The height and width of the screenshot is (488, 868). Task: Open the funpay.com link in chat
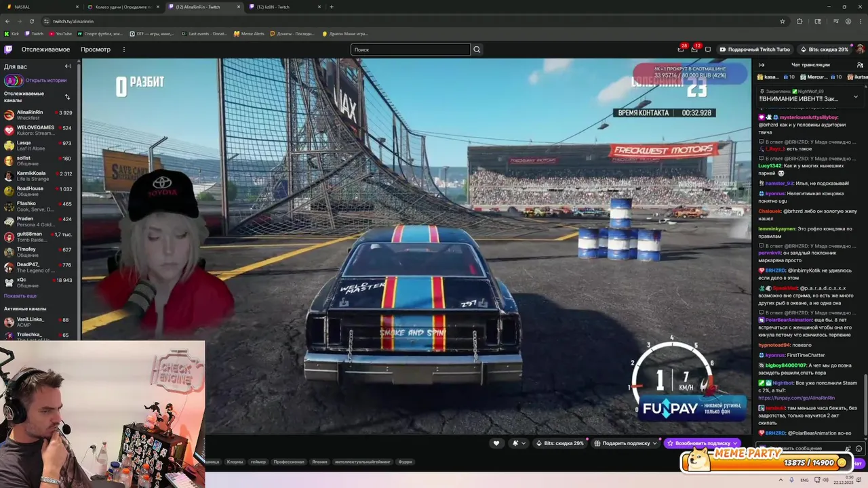796,398
